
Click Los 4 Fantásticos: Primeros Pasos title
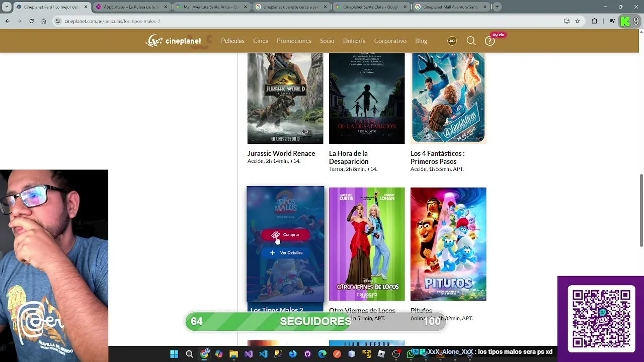[x=437, y=157]
